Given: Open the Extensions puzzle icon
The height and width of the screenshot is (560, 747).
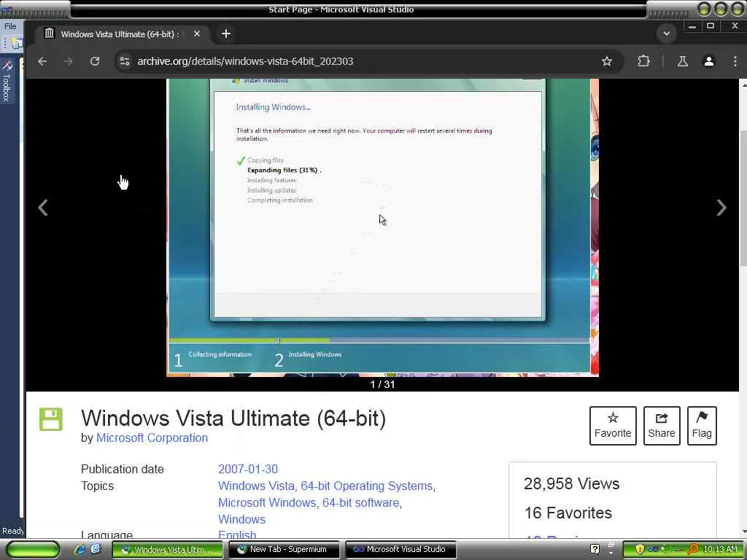Looking at the screenshot, I should coord(643,61).
